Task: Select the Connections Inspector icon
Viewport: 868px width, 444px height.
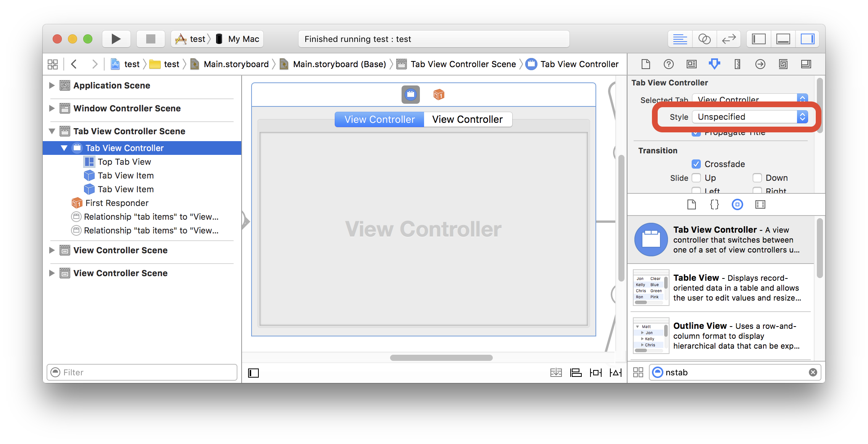Action: (760, 64)
